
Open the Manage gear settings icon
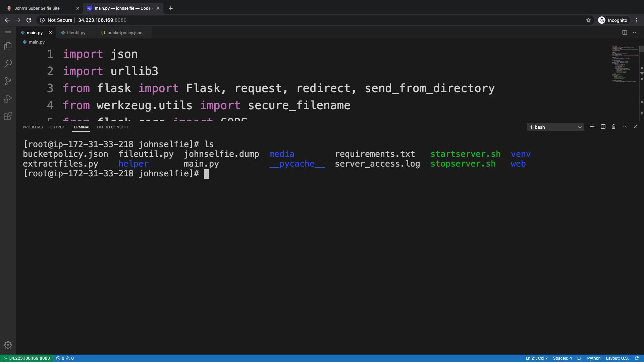[x=8, y=345]
